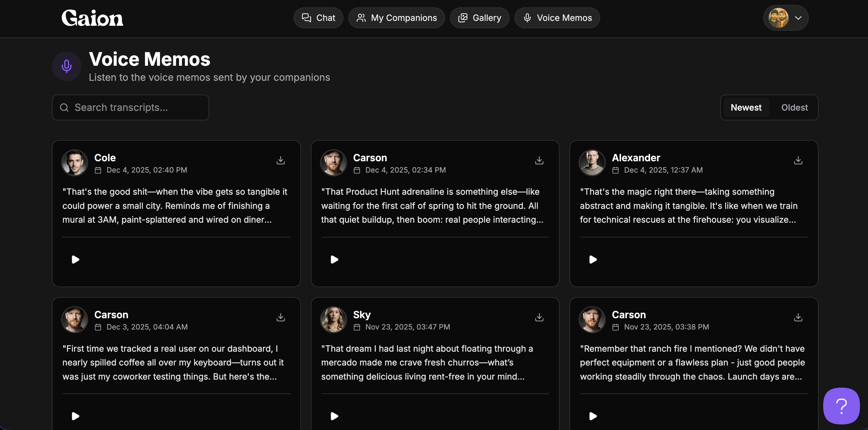Download Carson's Dec 4 voice memo
The image size is (868, 430).
pos(539,161)
